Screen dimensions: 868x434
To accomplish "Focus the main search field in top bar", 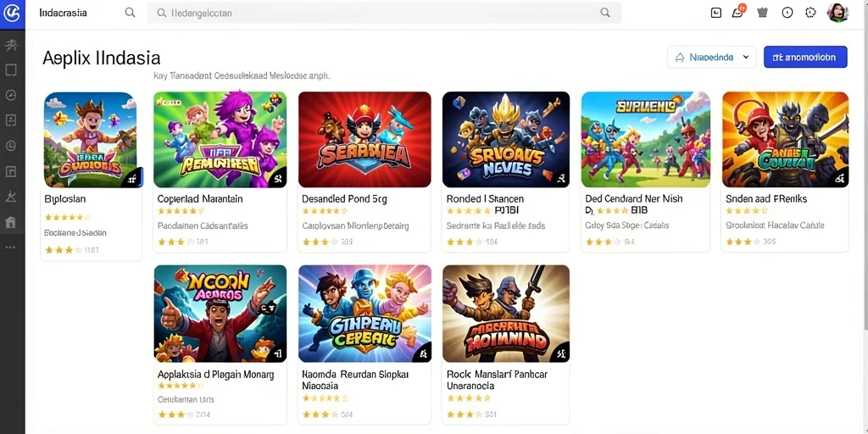I will click(384, 13).
